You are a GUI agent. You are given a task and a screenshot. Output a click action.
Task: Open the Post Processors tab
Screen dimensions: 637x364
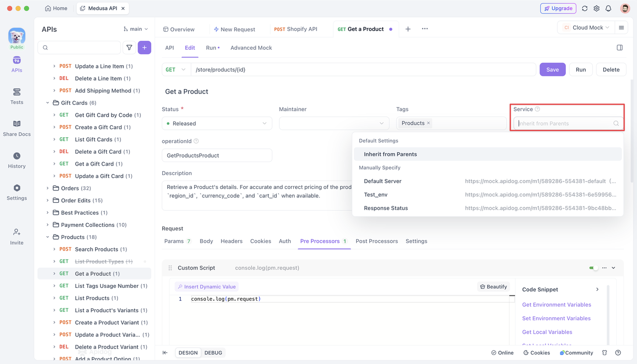click(377, 241)
